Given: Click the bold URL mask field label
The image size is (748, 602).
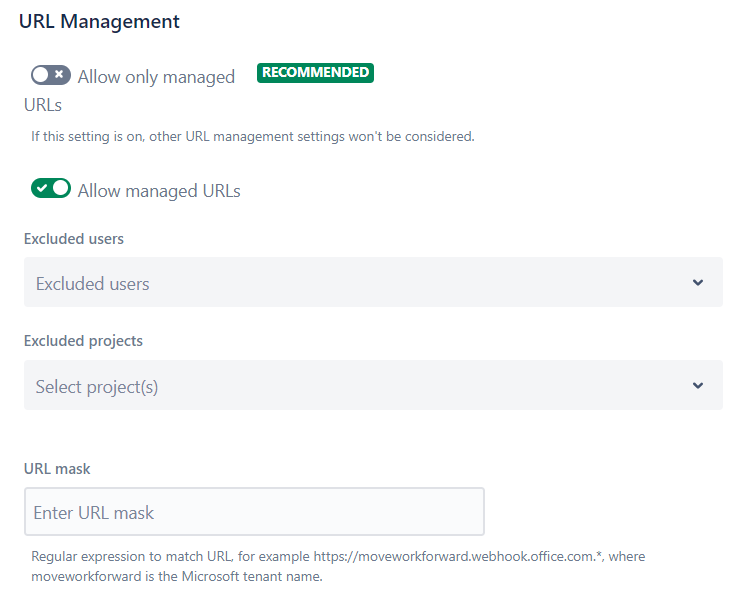Looking at the screenshot, I should click(x=57, y=468).
